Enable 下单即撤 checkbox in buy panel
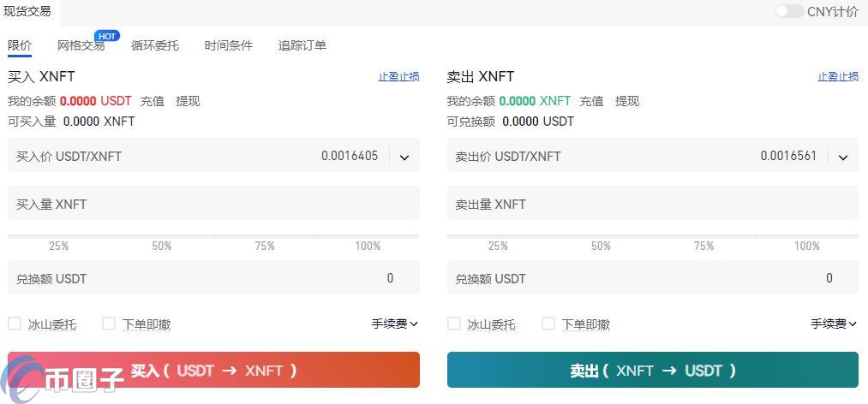The height and width of the screenshot is (404, 868). (109, 324)
